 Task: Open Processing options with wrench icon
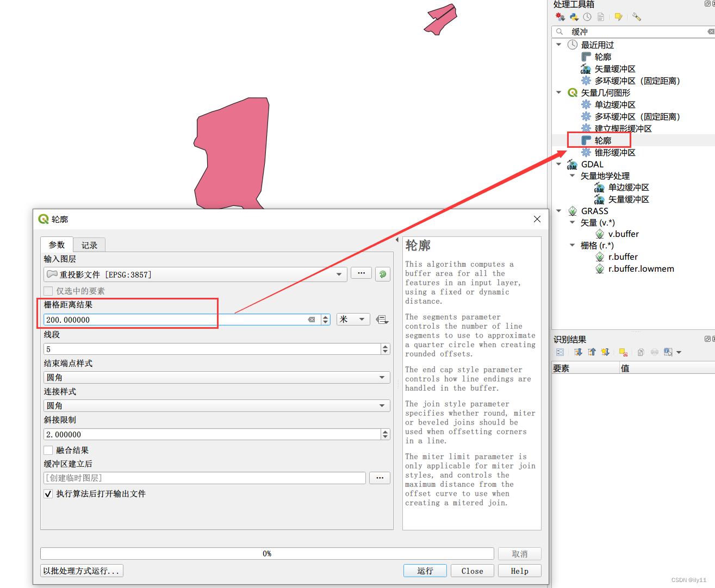pyautogui.click(x=636, y=17)
